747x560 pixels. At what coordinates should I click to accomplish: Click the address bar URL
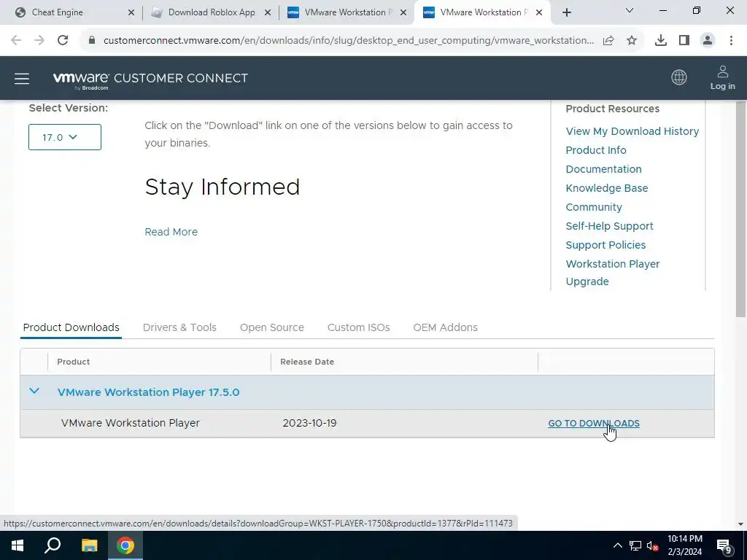click(348, 41)
